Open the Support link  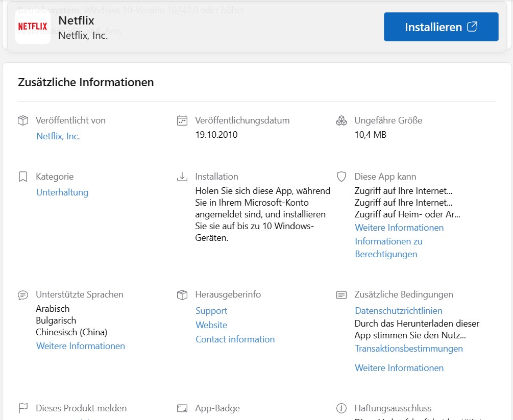pos(211,311)
